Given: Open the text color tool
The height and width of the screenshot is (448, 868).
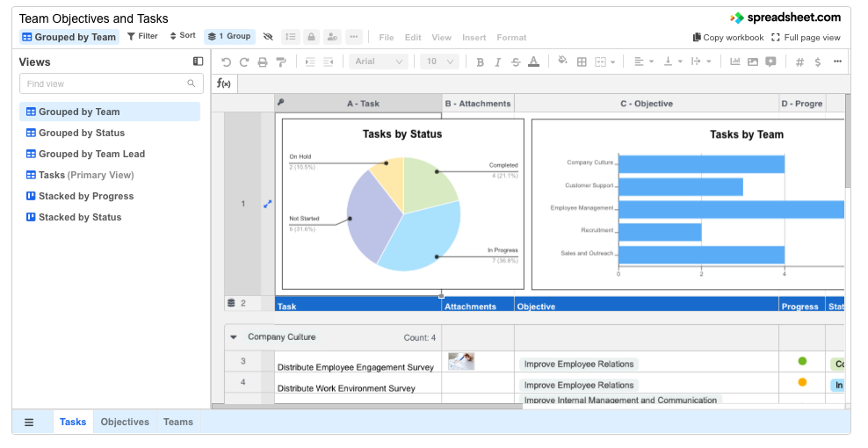Looking at the screenshot, I should click(x=533, y=62).
